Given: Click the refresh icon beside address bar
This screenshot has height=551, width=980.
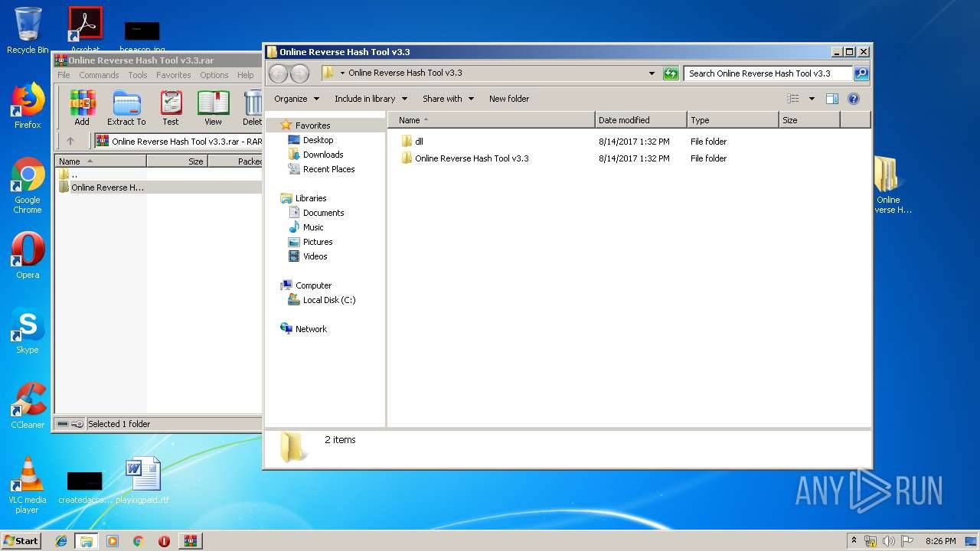Looking at the screenshot, I should 671,73.
